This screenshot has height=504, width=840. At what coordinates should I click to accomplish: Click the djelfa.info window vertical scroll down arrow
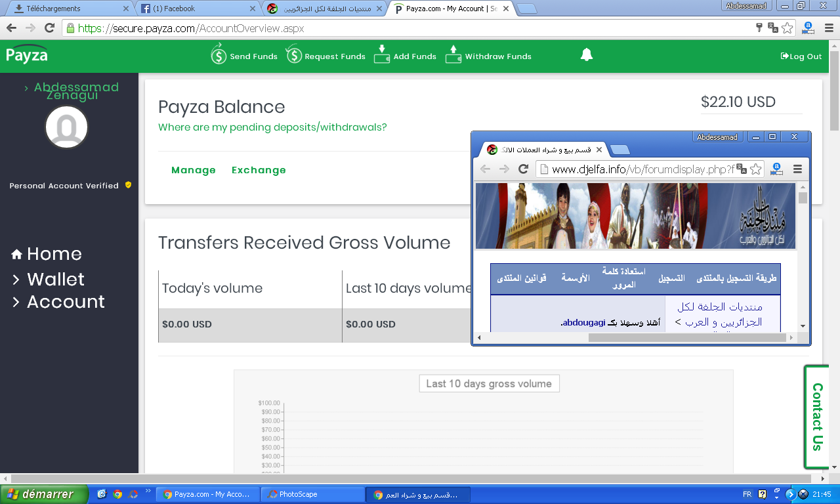tap(803, 326)
